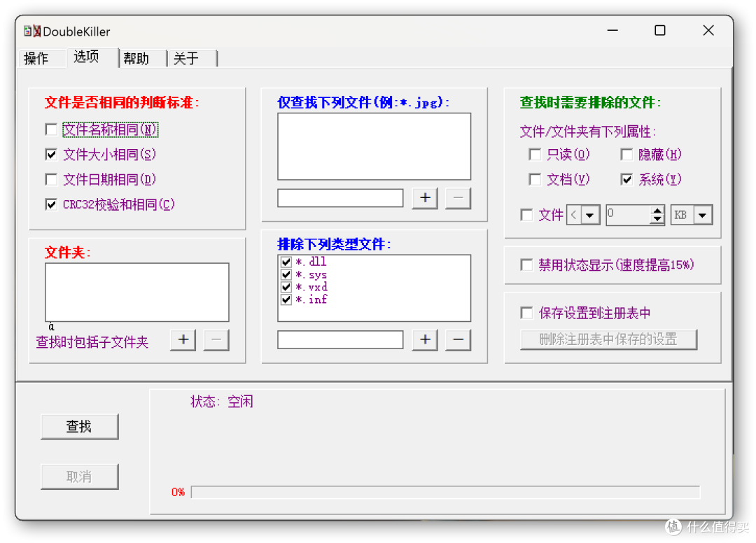The width and height of the screenshot is (756, 543).
Task: Decrease file size value with down arrow
Action: 657,219
